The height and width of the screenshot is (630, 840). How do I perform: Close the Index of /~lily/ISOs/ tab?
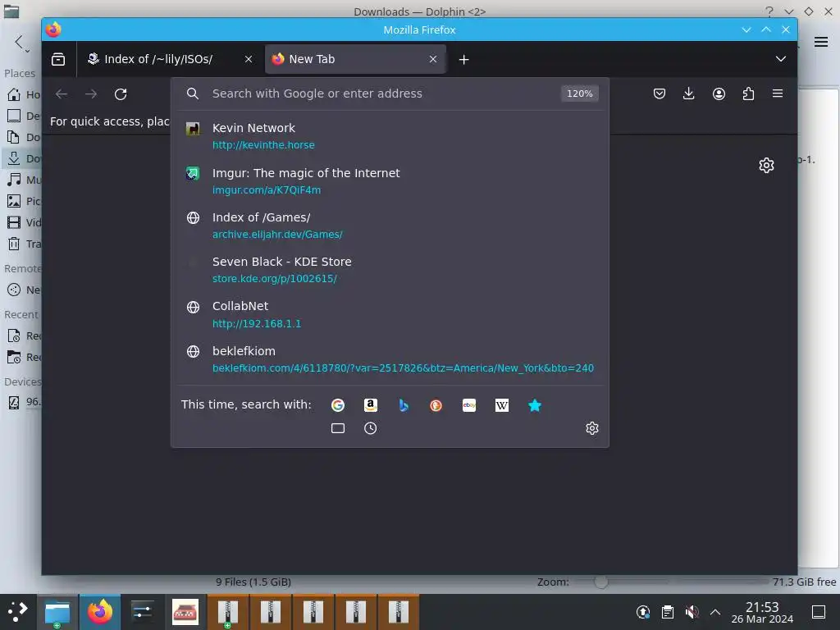pyautogui.click(x=249, y=59)
